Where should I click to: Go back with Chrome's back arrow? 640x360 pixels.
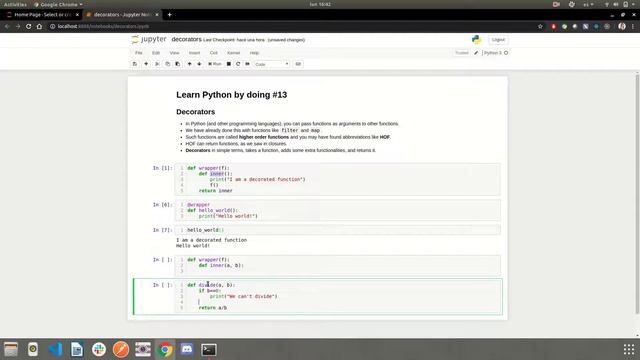tap(7, 26)
